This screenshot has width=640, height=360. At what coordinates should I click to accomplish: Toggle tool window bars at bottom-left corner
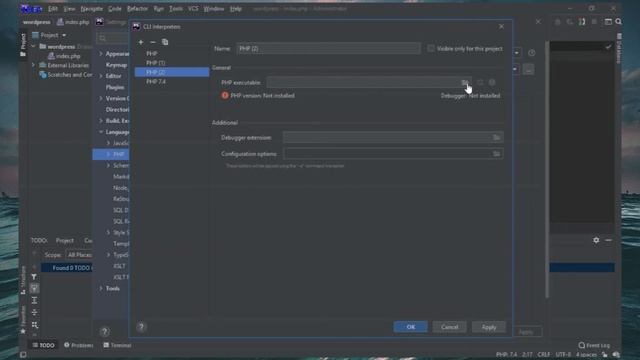pyautogui.click(x=23, y=355)
